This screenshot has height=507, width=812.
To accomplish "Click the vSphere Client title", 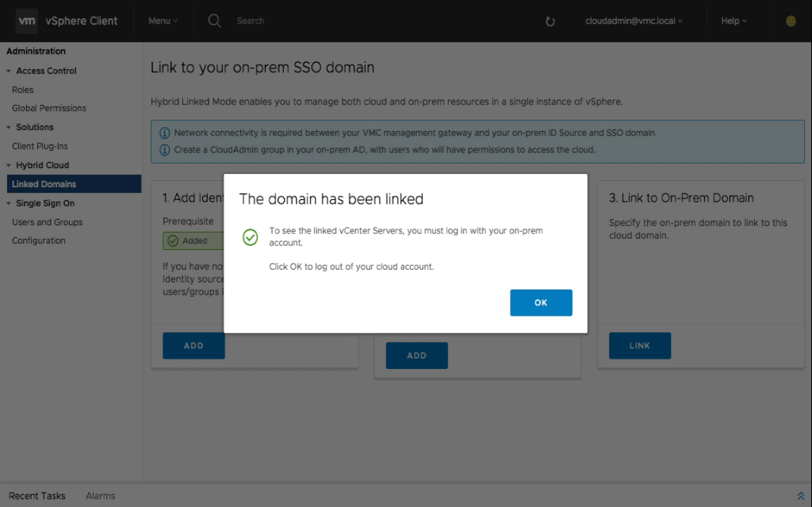I will [x=82, y=21].
